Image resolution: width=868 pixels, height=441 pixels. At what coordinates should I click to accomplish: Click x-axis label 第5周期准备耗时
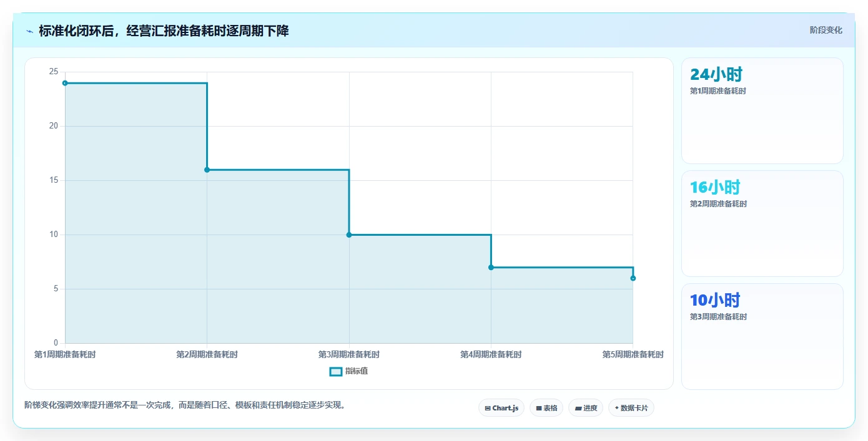[x=633, y=354]
